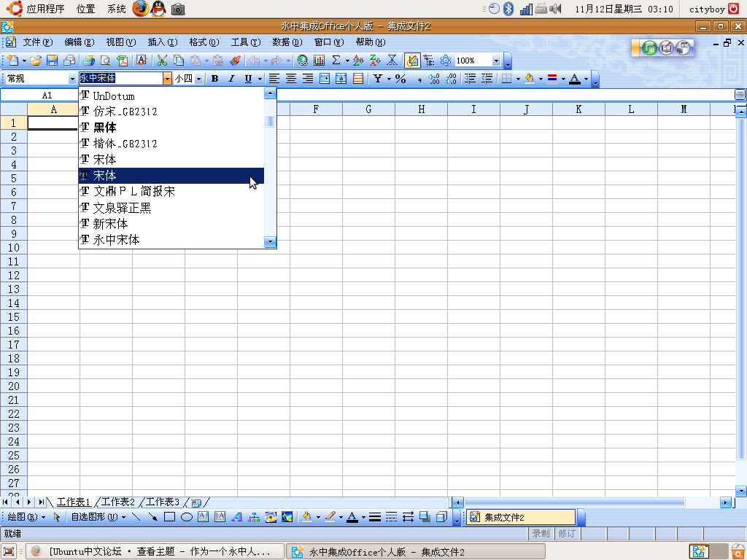Open the 文件 menu
This screenshot has width=747, height=560.
(x=38, y=42)
